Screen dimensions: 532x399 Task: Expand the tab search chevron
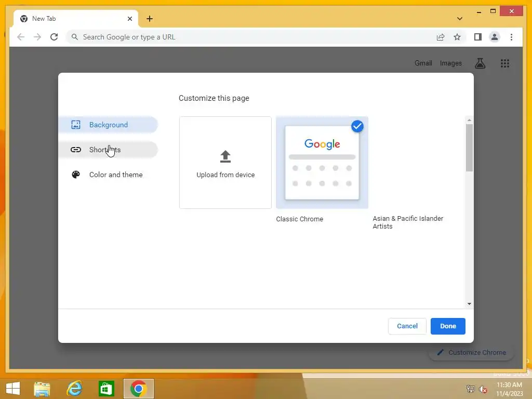[459, 19]
